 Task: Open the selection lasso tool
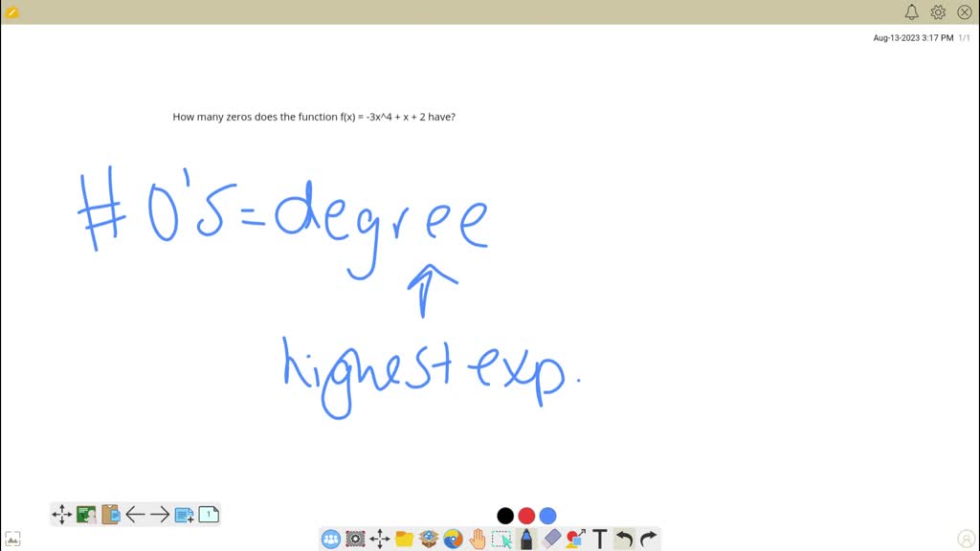501,539
